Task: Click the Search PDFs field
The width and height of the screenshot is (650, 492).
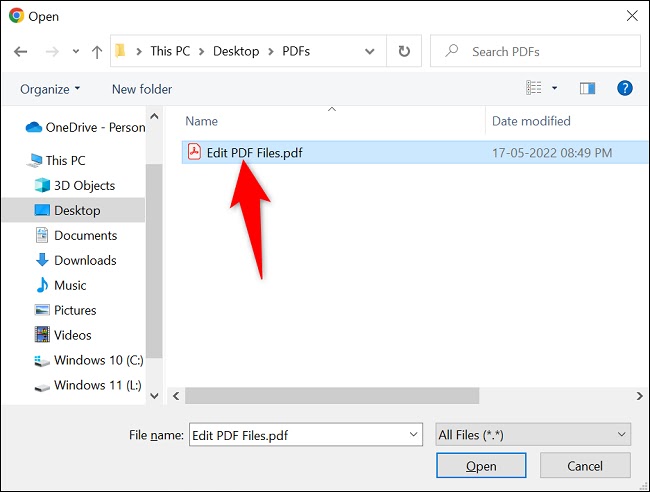Action: point(535,51)
